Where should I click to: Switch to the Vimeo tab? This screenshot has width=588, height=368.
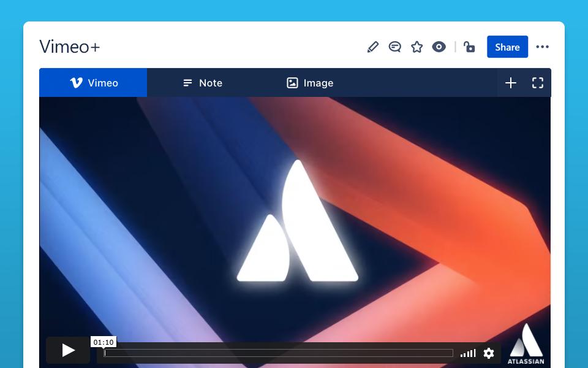(x=93, y=83)
